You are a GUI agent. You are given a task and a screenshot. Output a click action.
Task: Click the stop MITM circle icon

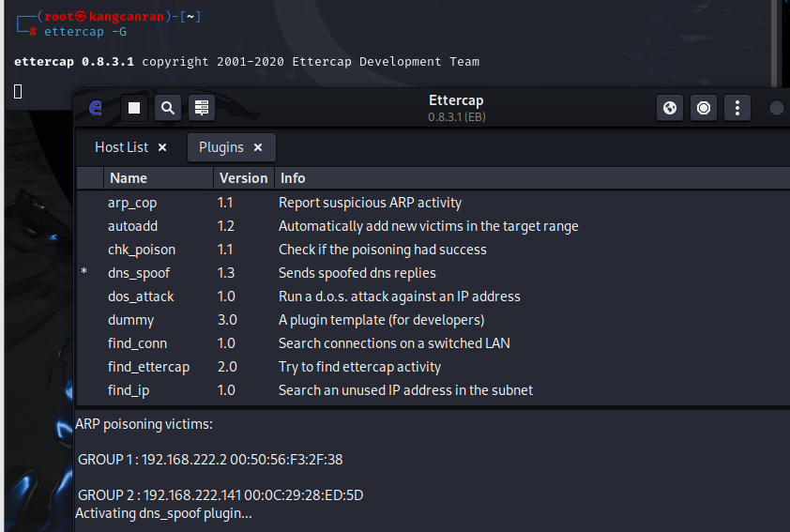(x=704, y=108)
